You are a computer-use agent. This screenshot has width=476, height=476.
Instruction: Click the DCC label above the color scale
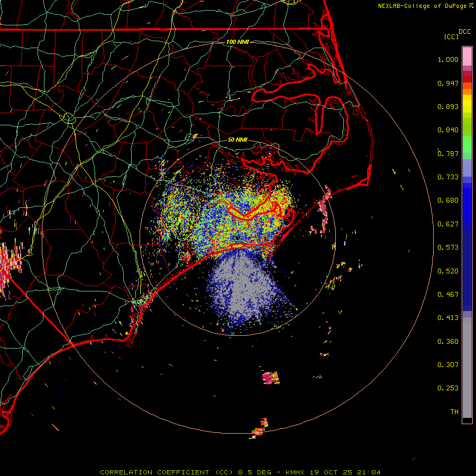465,32
